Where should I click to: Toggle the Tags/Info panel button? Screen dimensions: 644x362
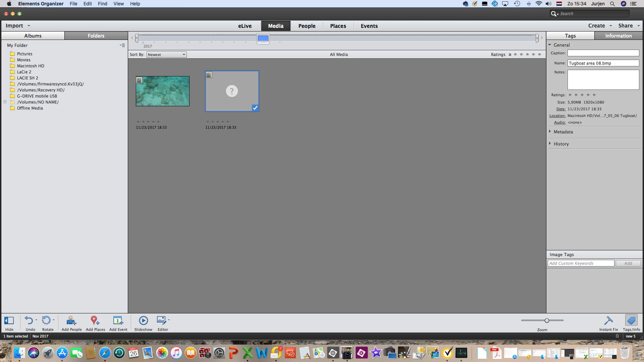coord(631,321)
